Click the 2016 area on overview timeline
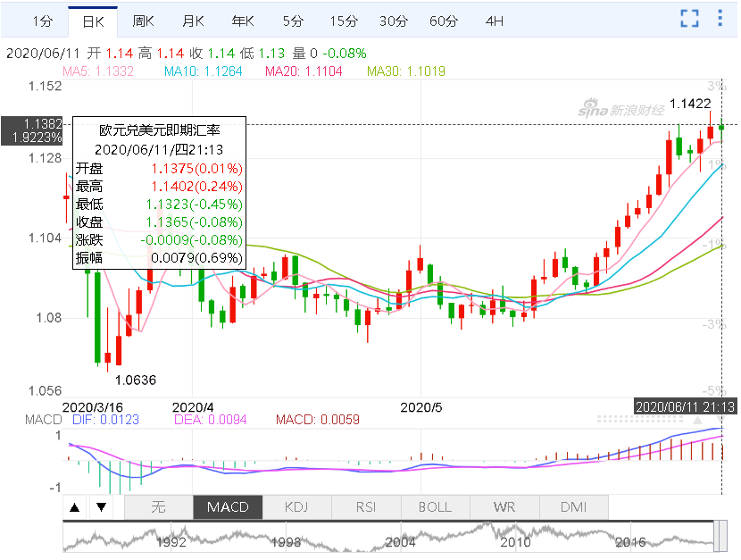The width and height of the screenshot is (741, 560). tap(630, 542)
